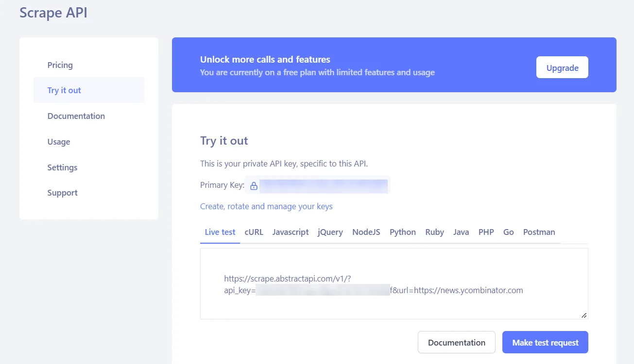Click Make test request

tap(545, 342)
